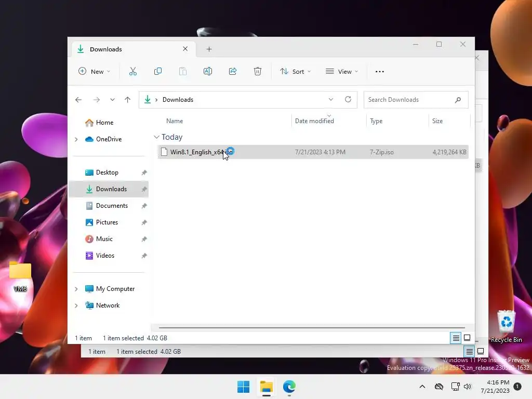Select the Recycle Bin desktop icon
Screen dimensions: 532x399
506,327
